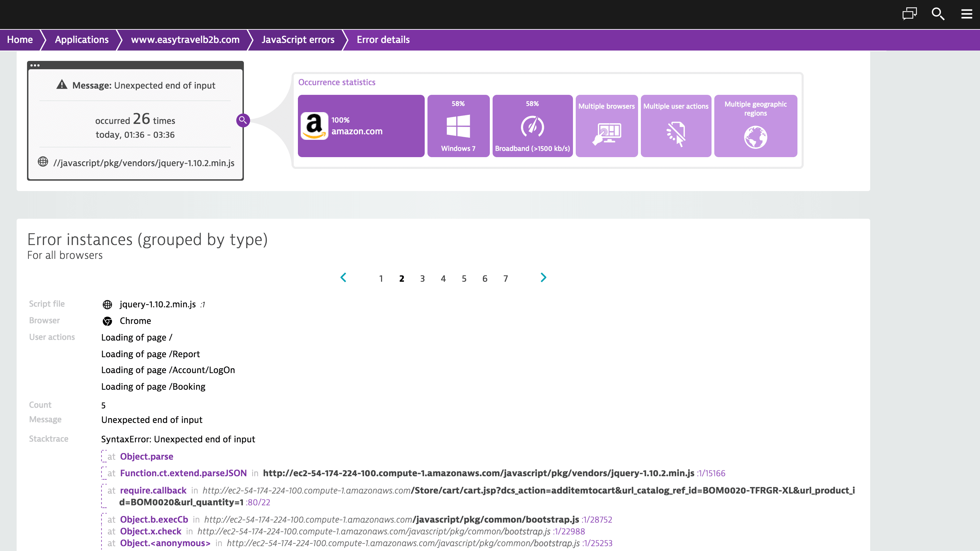This screenshot has height=551, width=980.
Task: Click the warning triangle next to Message
Action: pos(62,85)
